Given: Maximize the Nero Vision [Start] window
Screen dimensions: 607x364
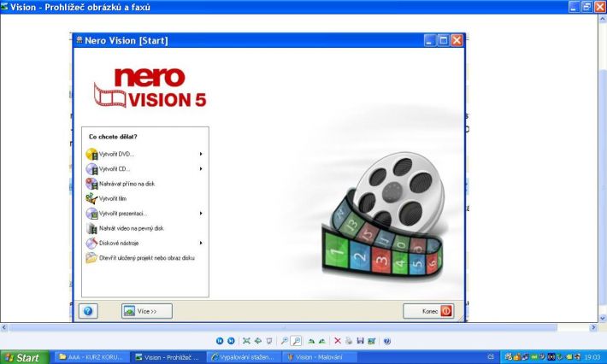Looking at the screenshot, I should click(443, 40).
